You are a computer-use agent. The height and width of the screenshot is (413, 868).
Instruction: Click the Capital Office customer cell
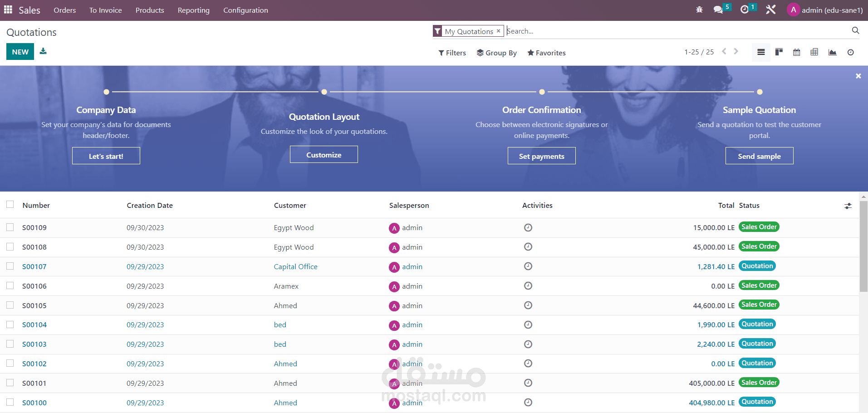click(x=296, y=266)
